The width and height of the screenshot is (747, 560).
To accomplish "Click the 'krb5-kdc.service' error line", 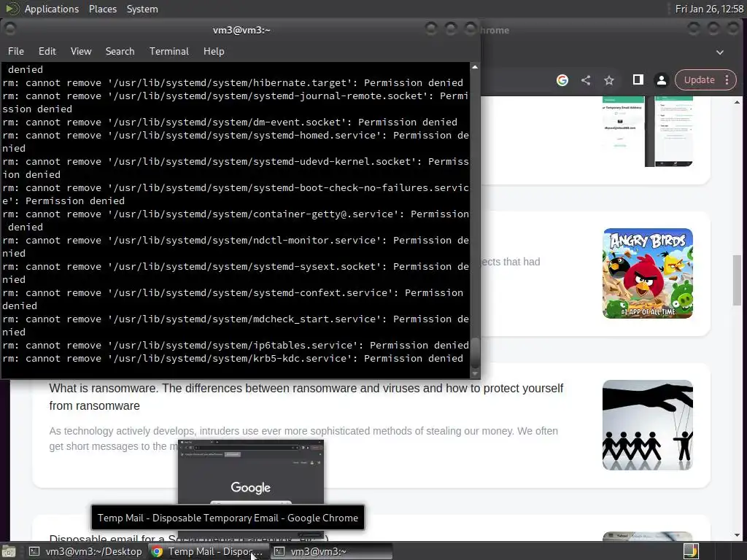I will point(233,359).
